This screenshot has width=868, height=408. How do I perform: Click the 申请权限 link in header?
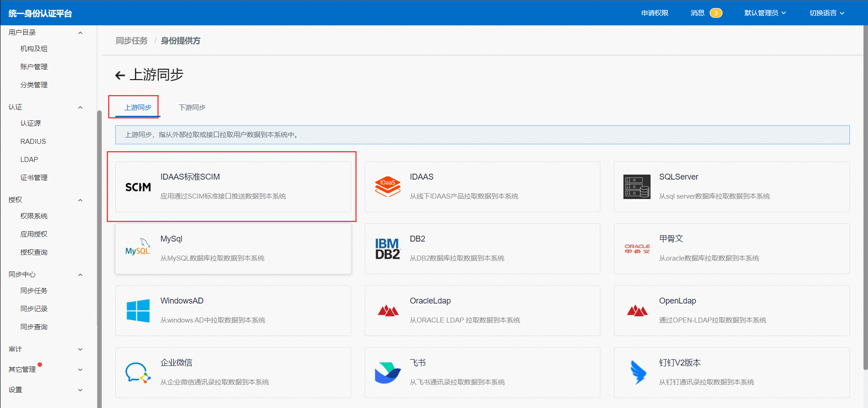click(x=655, y=13)
